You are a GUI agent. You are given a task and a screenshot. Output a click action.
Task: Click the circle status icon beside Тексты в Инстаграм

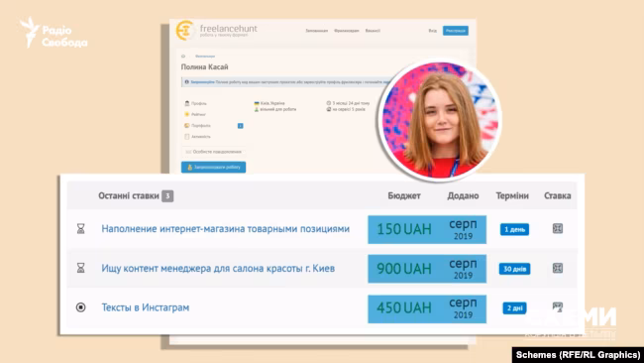81,307
